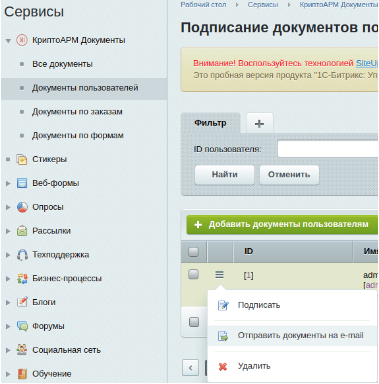Click the Бизнес-процессы icon
This screenshot has height=384, width=379.
[x=22, y=278]
